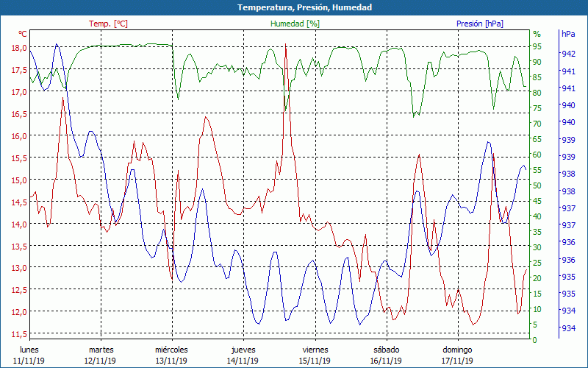Click the 12,0 temperature axis value
The height and width of the screenshot is (368, 588).
pos(19,311)
